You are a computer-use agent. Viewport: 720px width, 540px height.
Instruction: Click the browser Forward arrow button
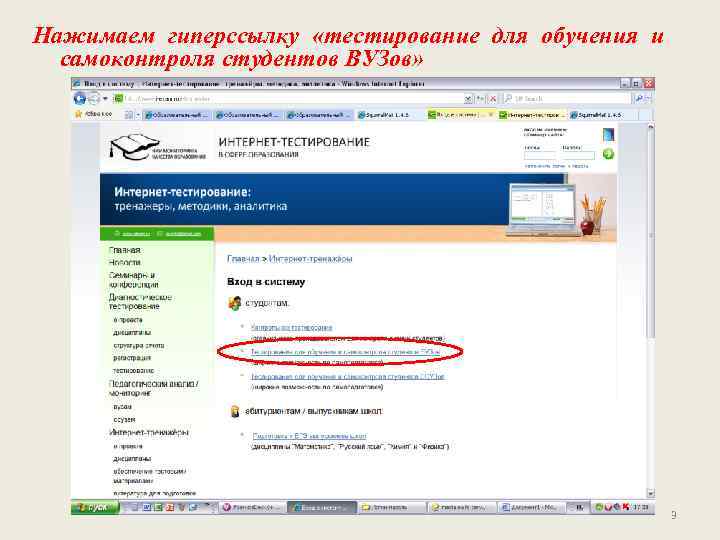[94, 98]
